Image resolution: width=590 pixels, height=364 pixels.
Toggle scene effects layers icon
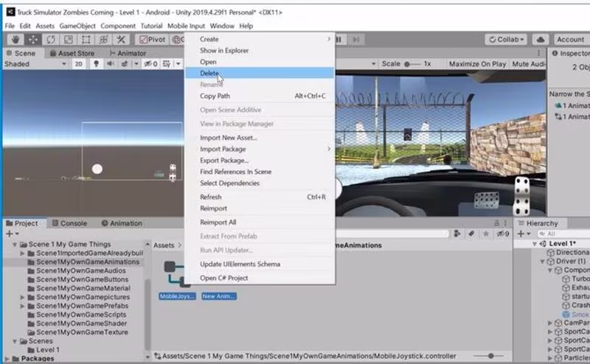click(124, 64)
